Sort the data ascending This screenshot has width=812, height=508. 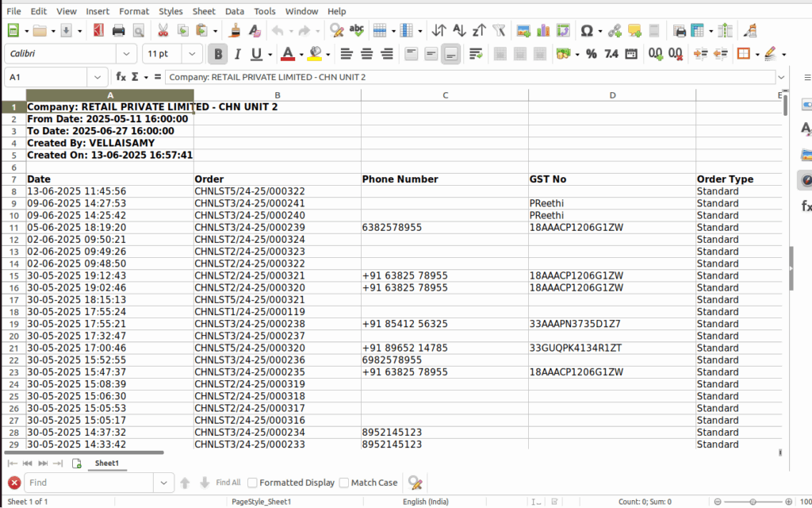coord(458,32)
